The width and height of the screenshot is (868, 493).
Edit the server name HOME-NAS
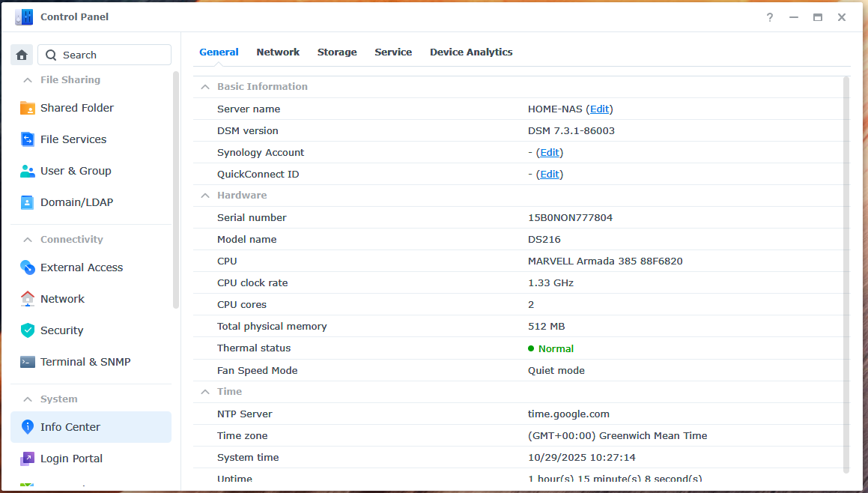[599, 109]
